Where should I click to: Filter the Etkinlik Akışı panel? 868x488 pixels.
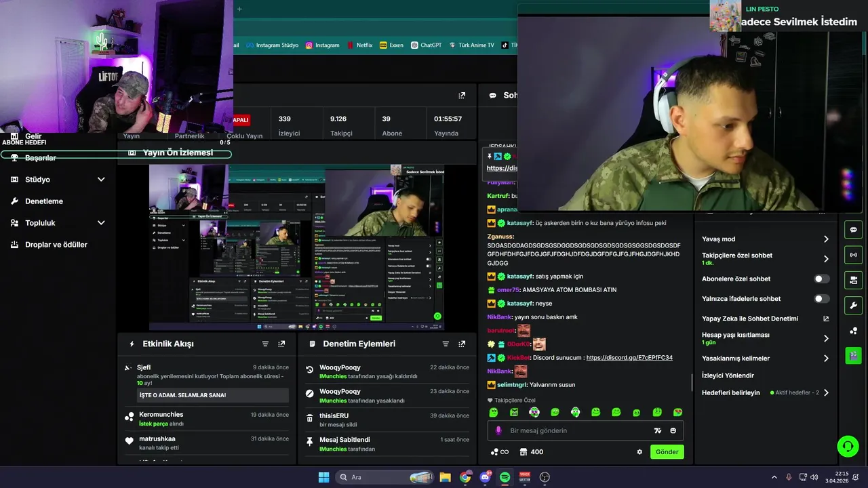[x=265, y=344]
